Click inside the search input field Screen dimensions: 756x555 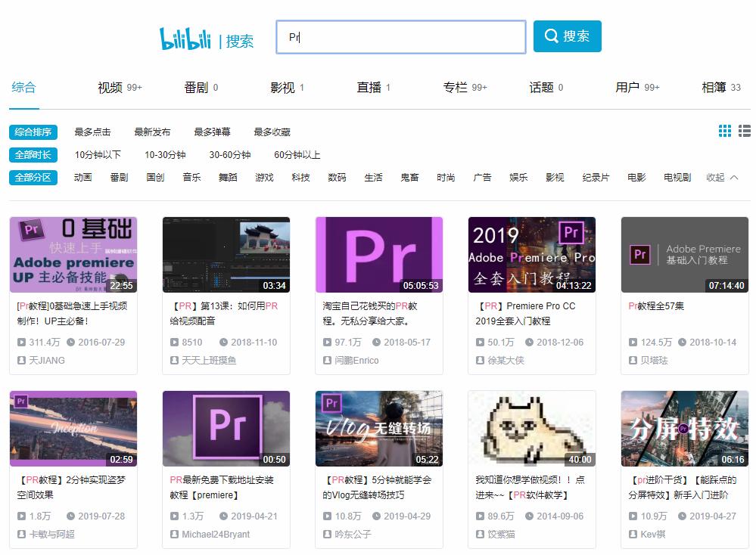coord(400,36)
